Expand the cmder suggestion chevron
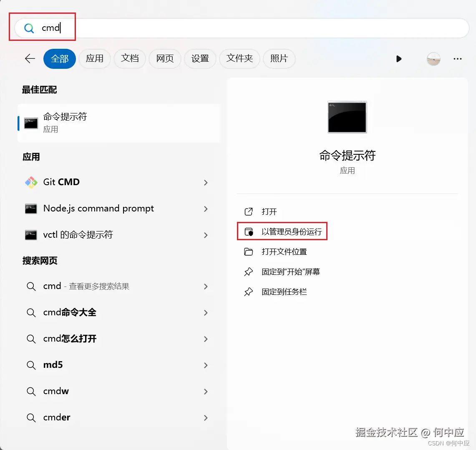The image size is (476, 450). (205, 417)
